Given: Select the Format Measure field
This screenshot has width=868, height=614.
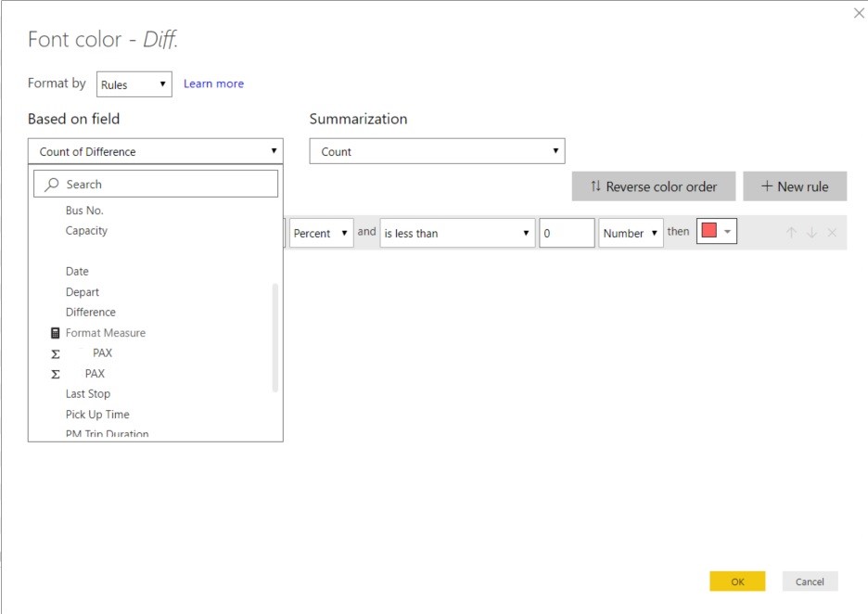Looking at the screenshot, I should [105, 333].
